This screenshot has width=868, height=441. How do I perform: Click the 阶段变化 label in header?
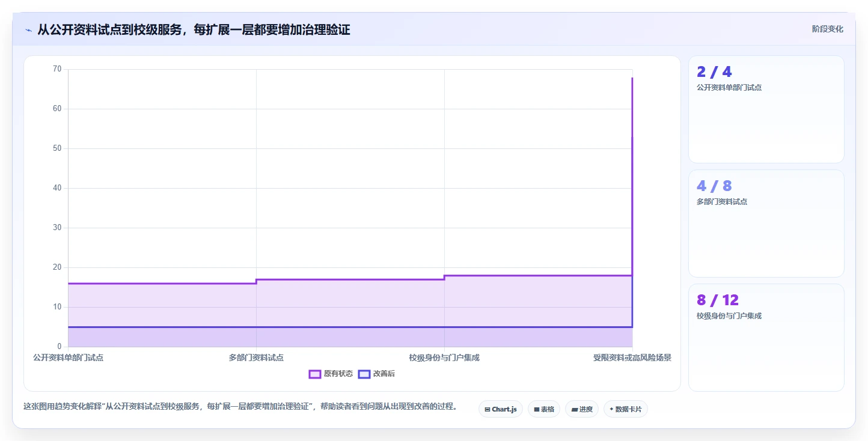pos(827,29)
